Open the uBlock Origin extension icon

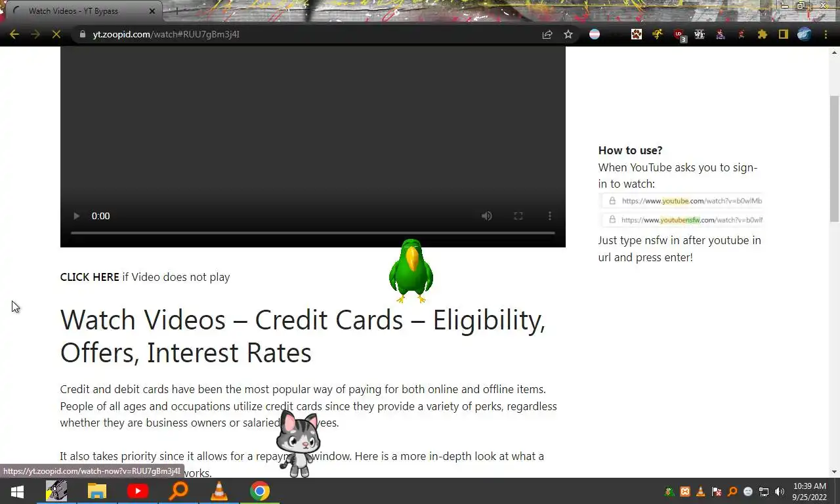tap(679, 35)
